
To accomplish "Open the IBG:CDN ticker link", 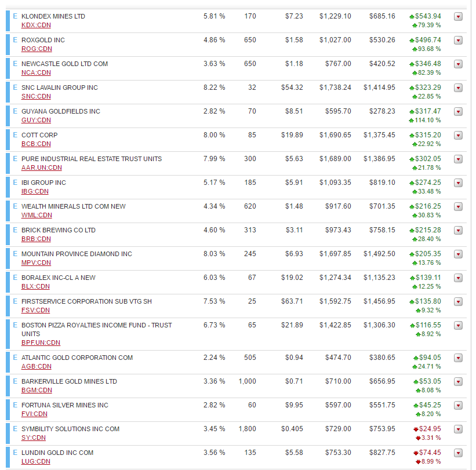I will pyautogui.click(x=35, y=191).
